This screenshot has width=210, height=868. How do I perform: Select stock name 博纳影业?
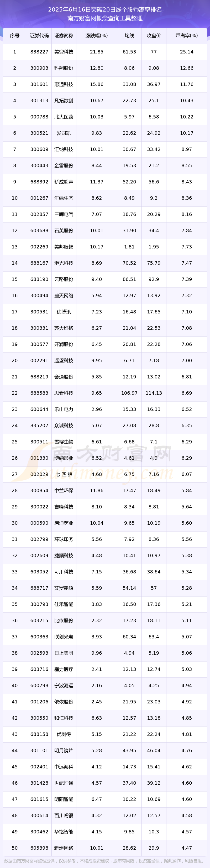64,458
